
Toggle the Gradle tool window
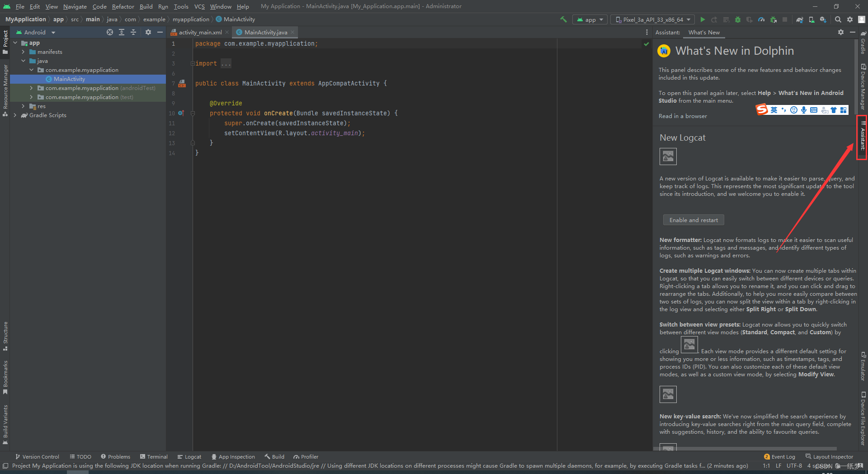point(863,43)
